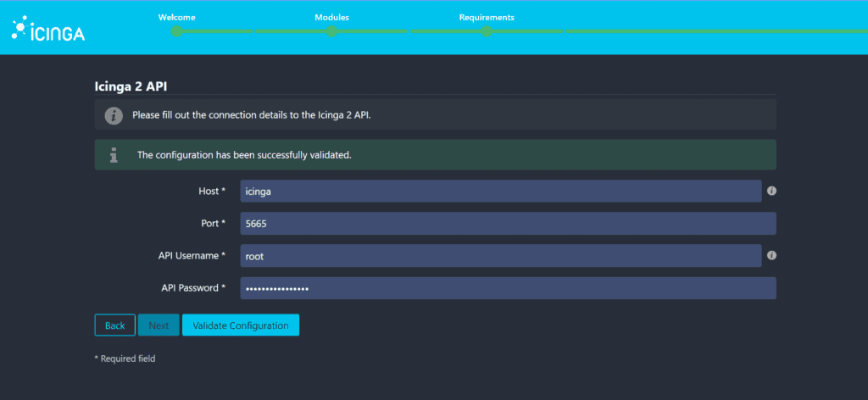Click the green dot under the Welcome step
868x400 pixels.
[176, 31]
